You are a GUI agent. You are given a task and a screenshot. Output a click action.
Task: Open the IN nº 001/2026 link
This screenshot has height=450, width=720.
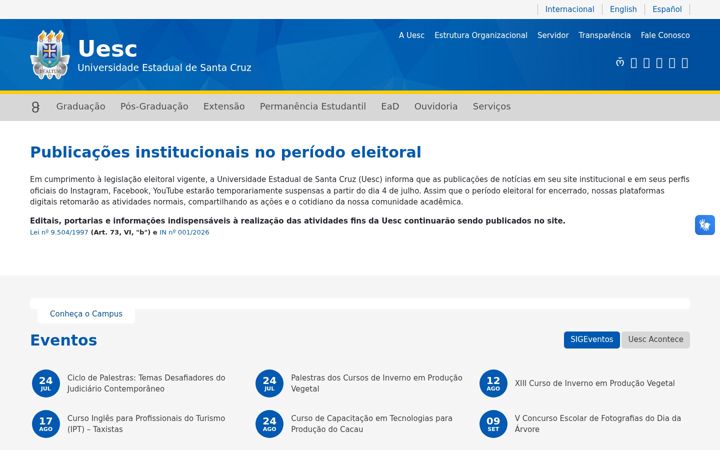pyautogui.click(x=184, y=232)
